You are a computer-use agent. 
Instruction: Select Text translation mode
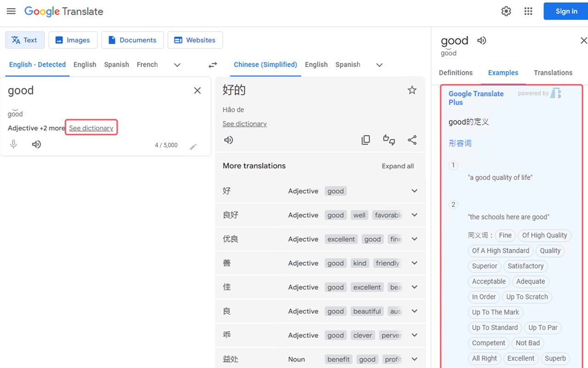coord(25,40)
